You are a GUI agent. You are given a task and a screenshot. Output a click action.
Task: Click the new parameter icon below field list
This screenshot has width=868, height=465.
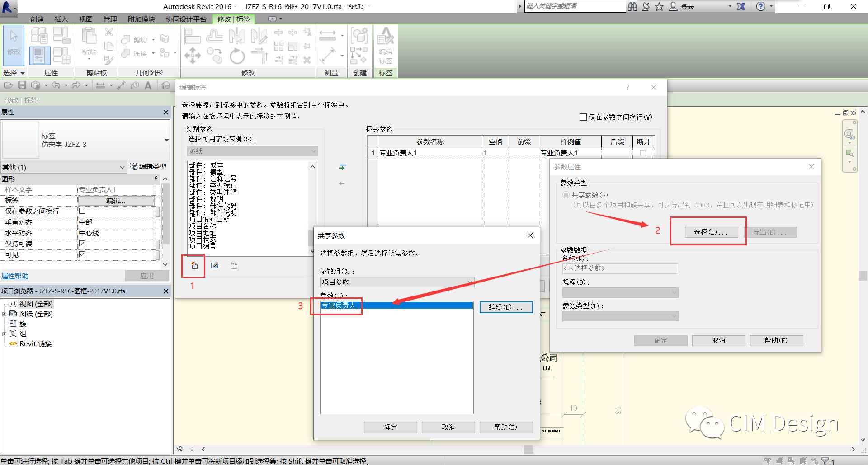tap(194, 265)
